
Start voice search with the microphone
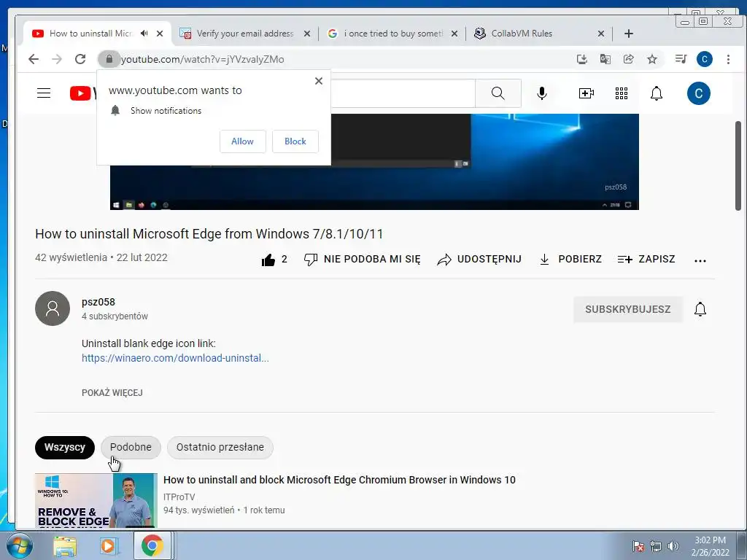[x=542, y=93]
